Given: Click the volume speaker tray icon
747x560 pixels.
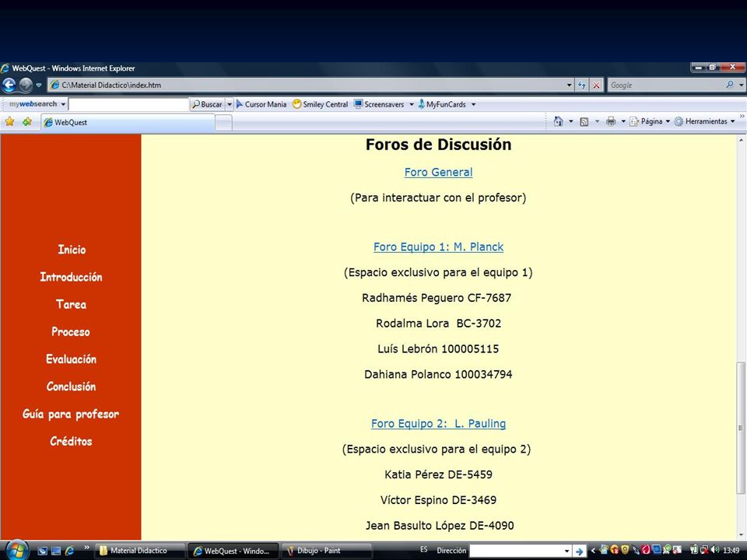Looking at the screenshot, I should (714, 550).
